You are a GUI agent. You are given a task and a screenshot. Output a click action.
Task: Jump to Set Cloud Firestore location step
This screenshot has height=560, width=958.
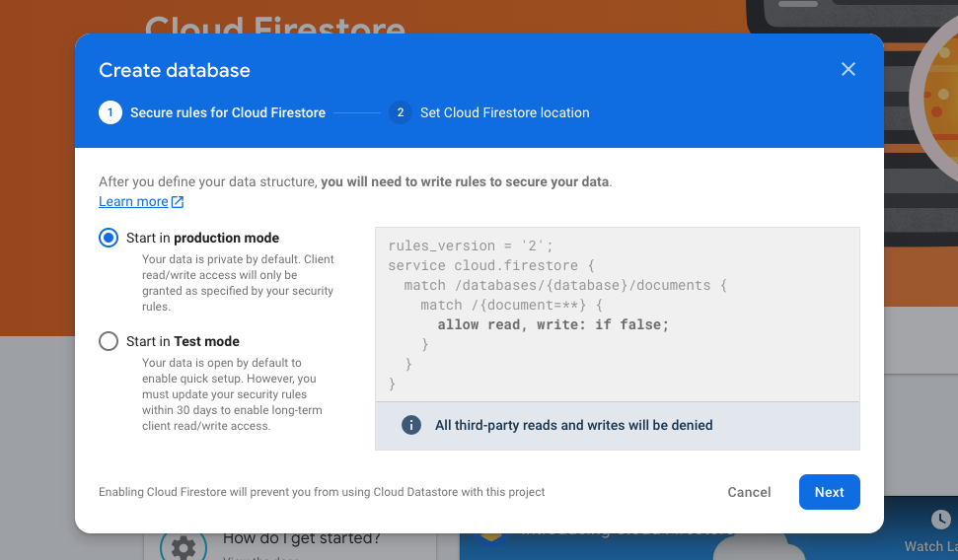(504, 112)
